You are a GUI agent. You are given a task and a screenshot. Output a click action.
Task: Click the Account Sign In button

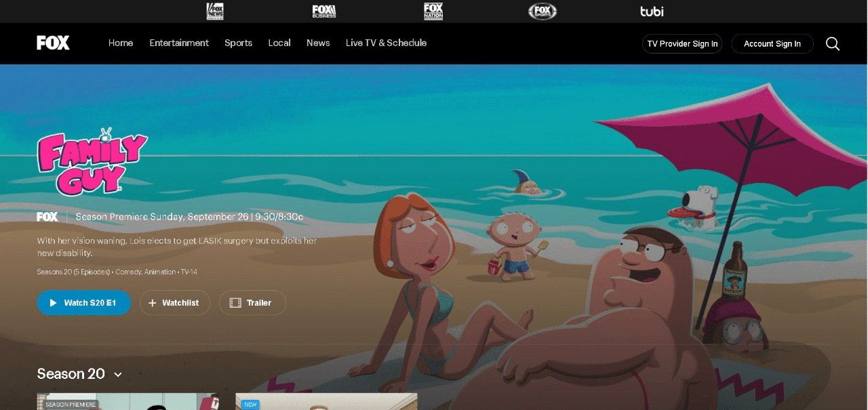[772, 43]
